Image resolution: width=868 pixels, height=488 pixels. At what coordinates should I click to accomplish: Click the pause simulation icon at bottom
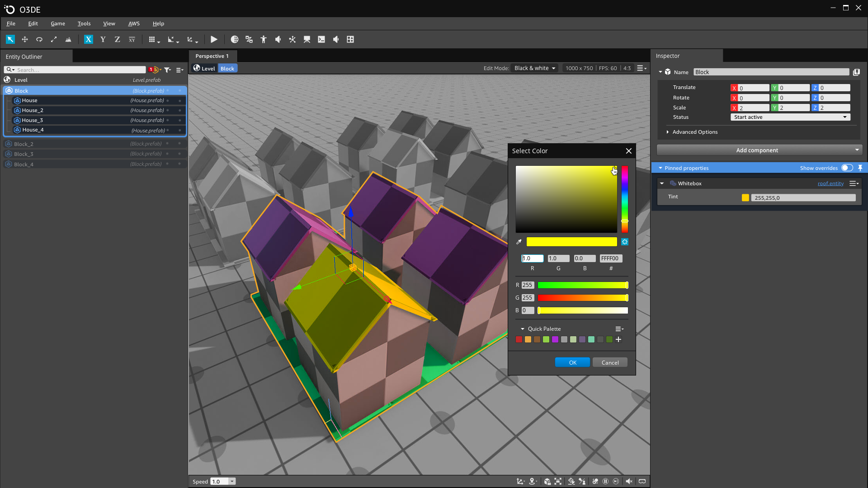pyautogui.click(x=606, y=481)
